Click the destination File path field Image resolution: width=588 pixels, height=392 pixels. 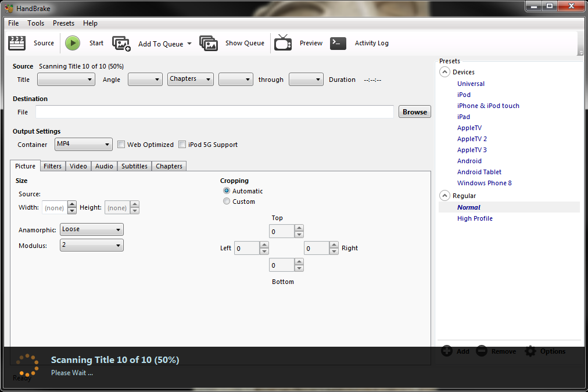[x=214, y=112]
